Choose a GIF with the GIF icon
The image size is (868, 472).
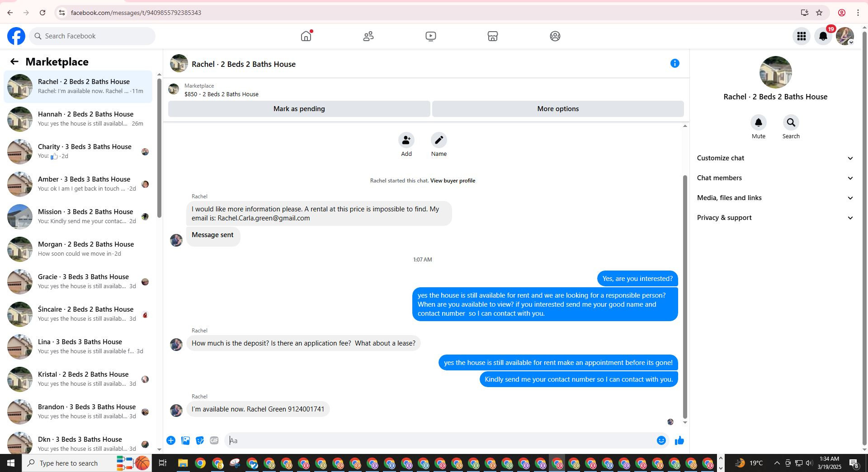[x=214, y=440]
